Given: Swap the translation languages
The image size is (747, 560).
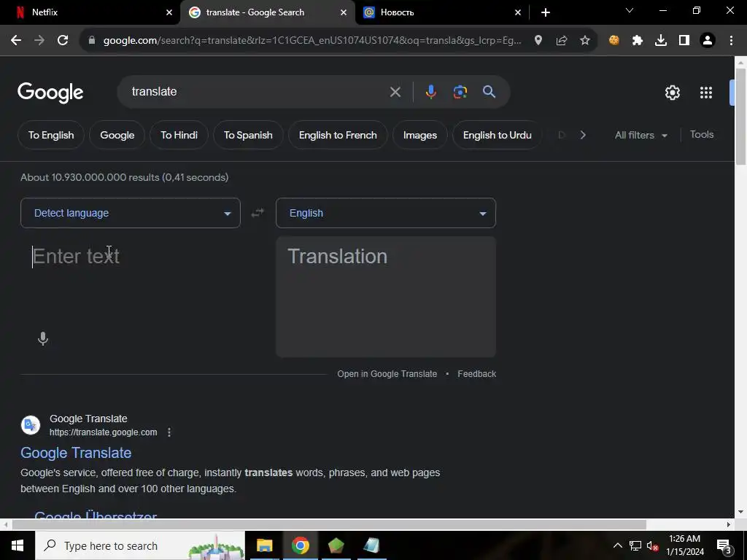Looking at the screenshot, I should click(x=258, y=213).
